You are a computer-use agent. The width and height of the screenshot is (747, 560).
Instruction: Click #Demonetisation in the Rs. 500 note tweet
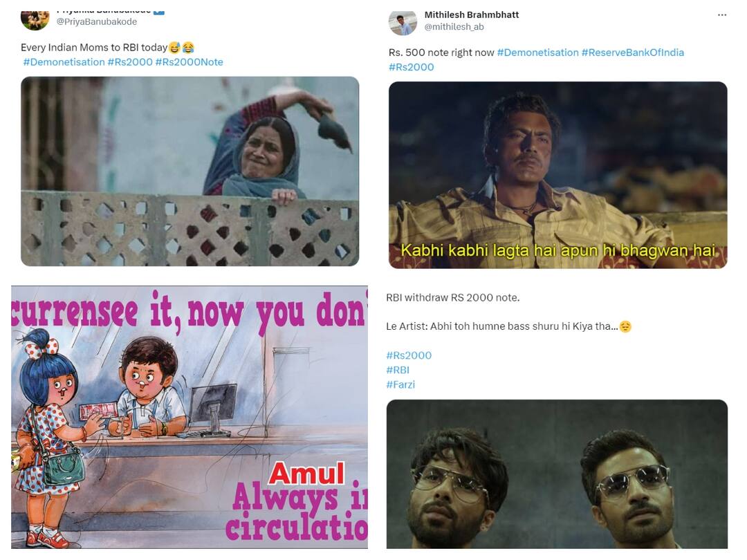click(537, 53)
